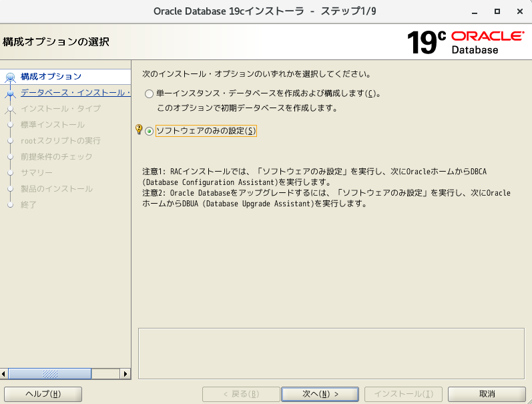Select the ソフトウェアのみの設定 radio button

pyautogui.click(x=149, y=131)
